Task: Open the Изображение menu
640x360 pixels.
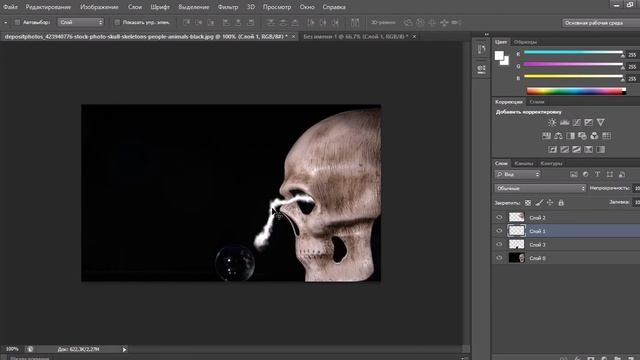Action: point(99,7)
